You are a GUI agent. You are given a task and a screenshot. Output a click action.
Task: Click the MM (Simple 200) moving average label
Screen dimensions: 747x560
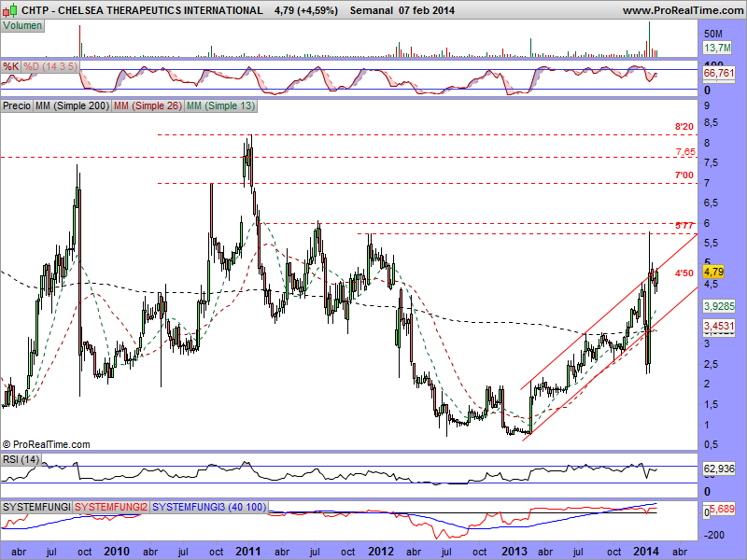pos(72,105)
